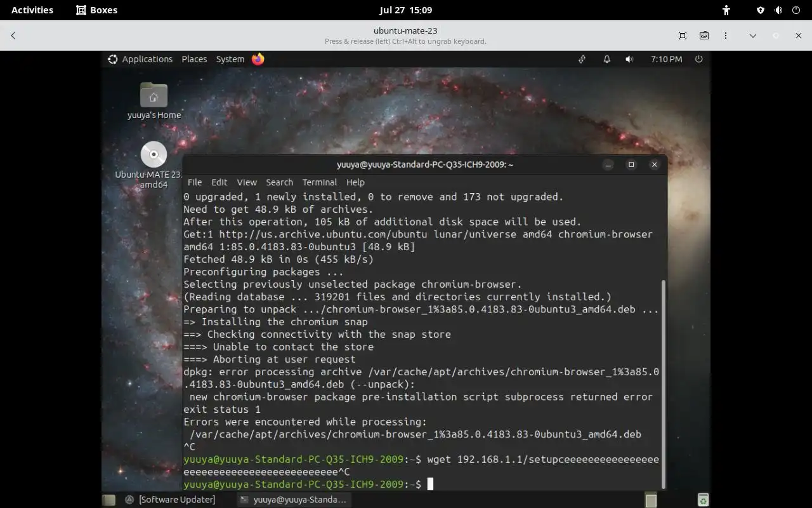This screenshot has width=812, height=508.
Task: Click 'Unable to contact the store' line
Action: click(x=278, y=347)
